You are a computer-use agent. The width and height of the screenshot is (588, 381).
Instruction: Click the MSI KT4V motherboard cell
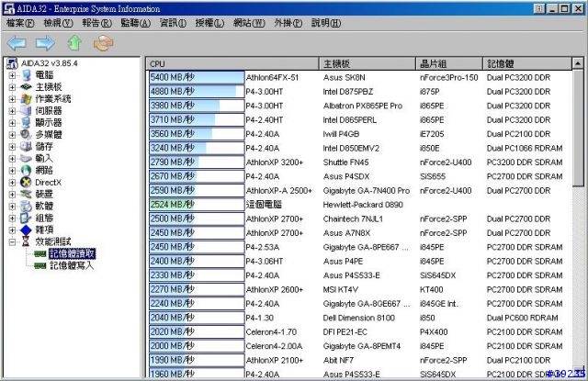(x=341, y=289)
